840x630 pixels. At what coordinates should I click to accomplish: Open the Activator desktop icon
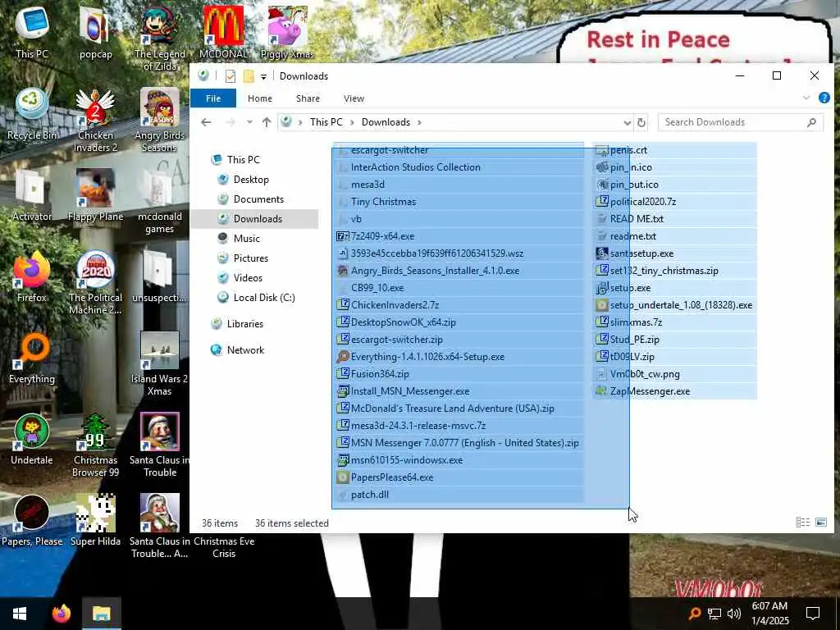pos(32,195)
